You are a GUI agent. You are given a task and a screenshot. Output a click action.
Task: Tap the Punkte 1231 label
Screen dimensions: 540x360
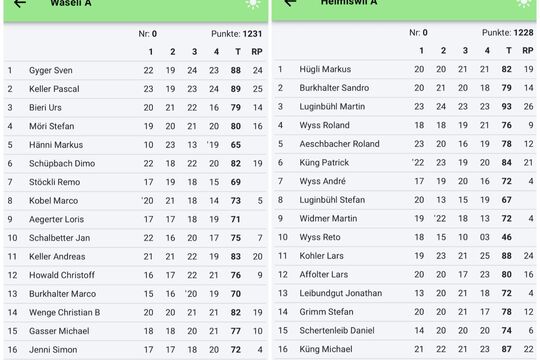(237, 34)
